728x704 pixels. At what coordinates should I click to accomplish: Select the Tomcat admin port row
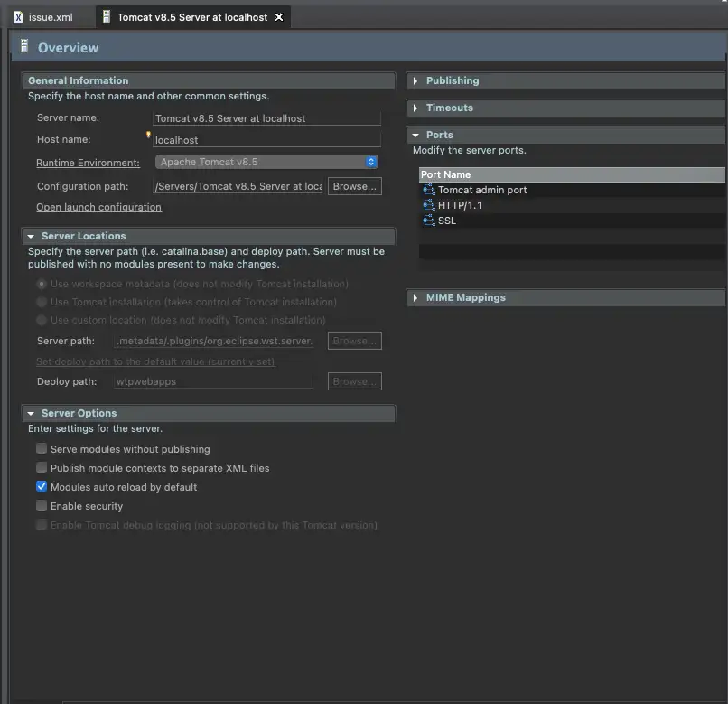572,190
